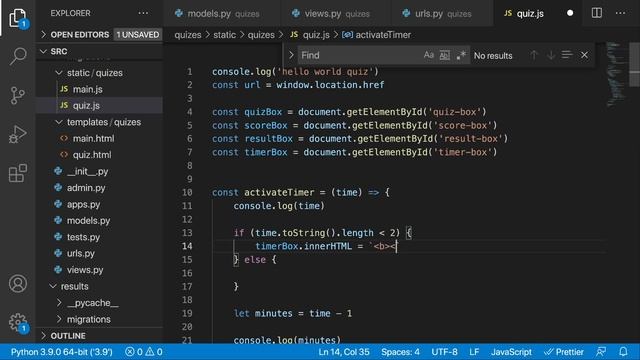Toggle Use Regular Expression in Find
Image resolution: width=640 pixels, height=360 pixels.
click(x=461, y=55)
